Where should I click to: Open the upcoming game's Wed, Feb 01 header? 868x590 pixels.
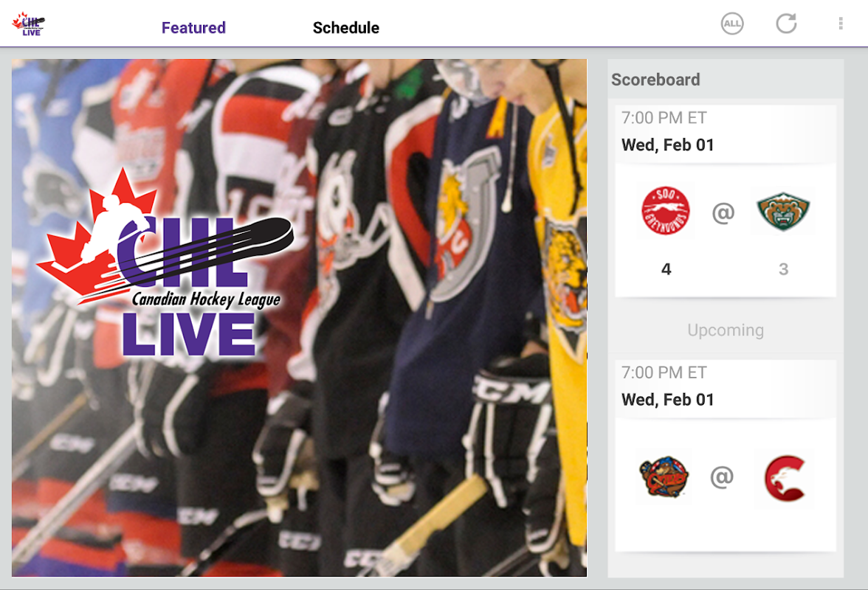(667, 399)
